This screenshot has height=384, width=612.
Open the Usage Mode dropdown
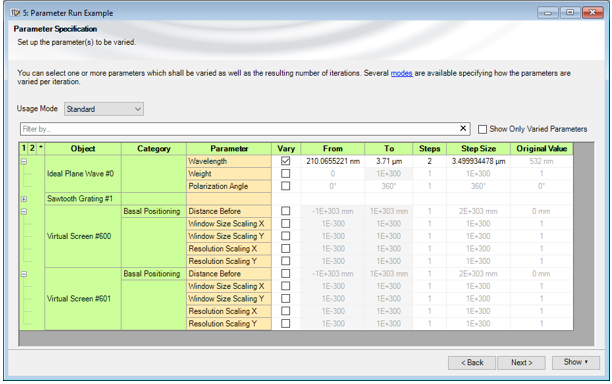coord(104,109)
